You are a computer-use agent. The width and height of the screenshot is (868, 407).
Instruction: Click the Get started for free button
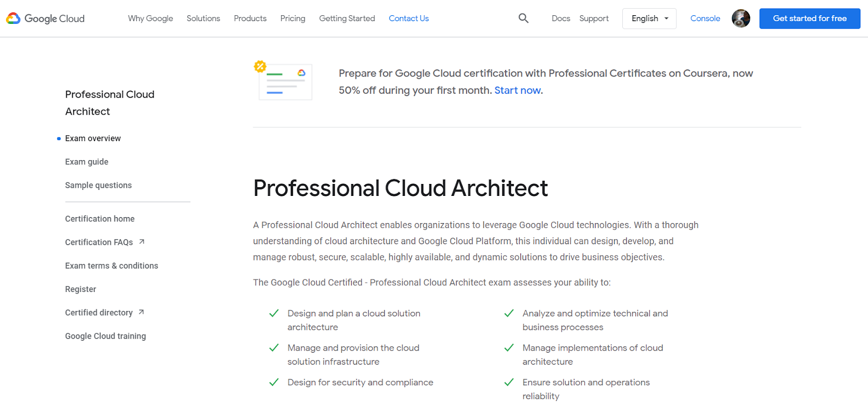pos(810,18)
